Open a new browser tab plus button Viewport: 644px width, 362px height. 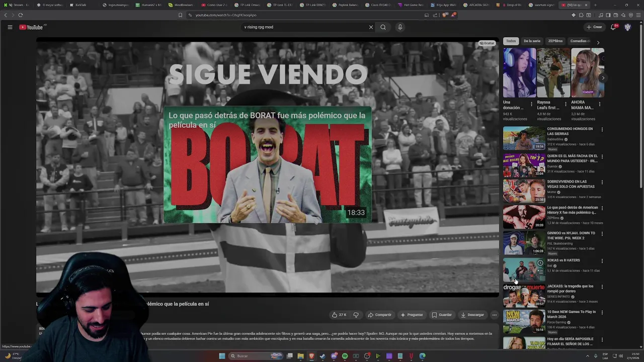click(x=595, y=5)
